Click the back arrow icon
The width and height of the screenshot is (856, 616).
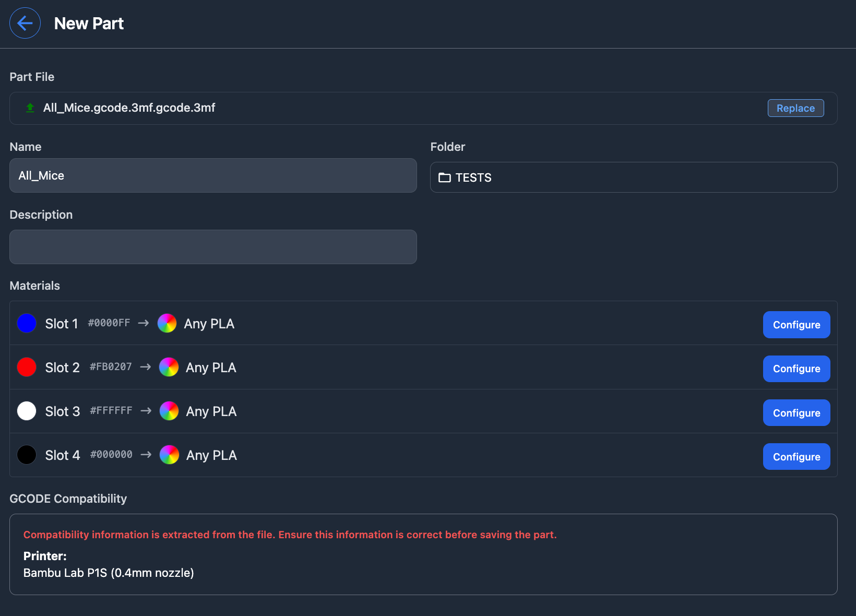click(x=25, y=23)
